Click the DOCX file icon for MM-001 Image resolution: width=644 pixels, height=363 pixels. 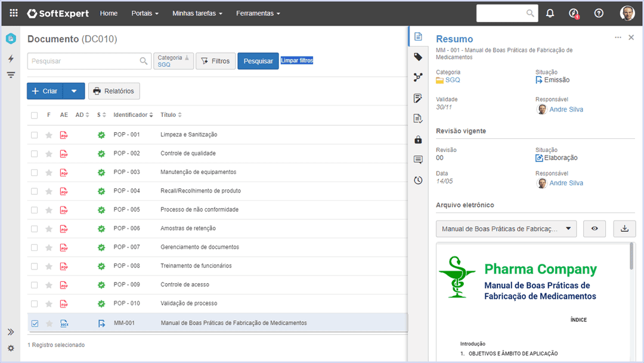coord(64,324)
